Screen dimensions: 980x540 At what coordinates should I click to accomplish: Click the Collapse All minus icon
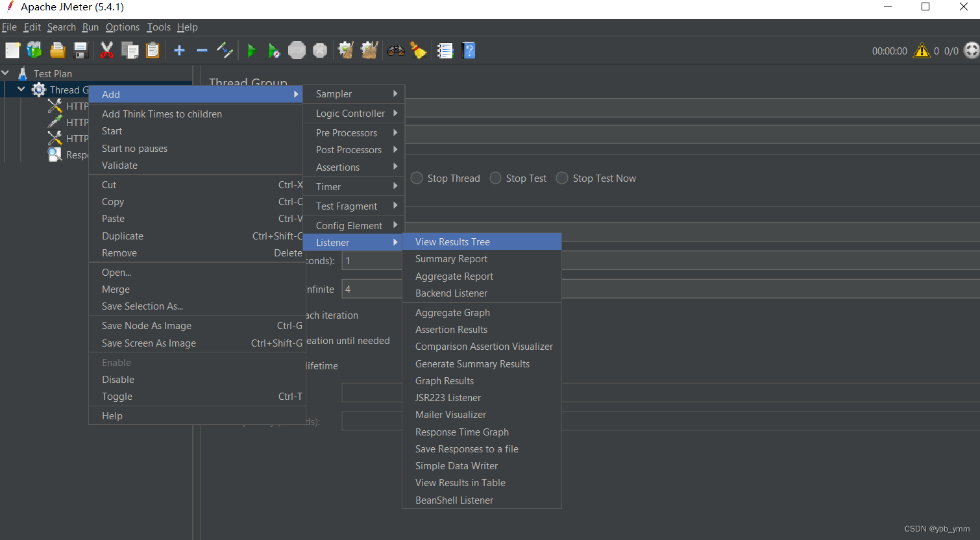point(202,51)
